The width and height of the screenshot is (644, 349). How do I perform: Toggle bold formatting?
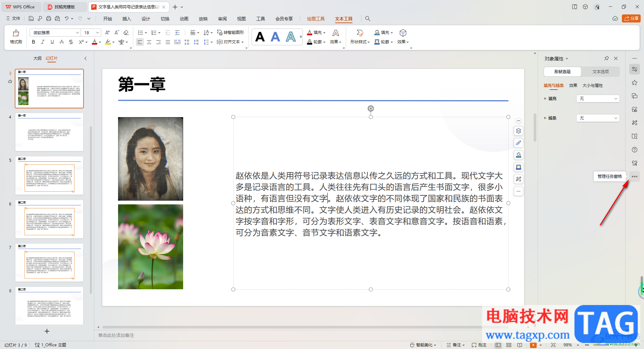(33, 42)
